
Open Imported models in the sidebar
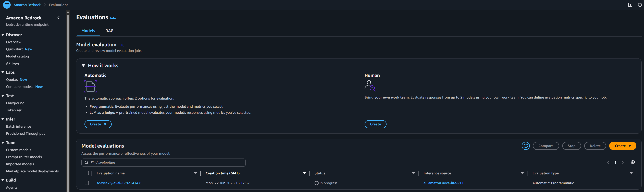[x=20, y=164]
